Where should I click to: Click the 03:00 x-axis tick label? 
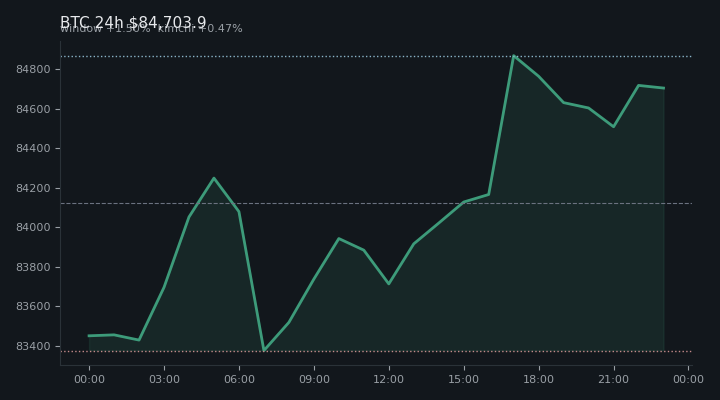click(x=164, y=379)
